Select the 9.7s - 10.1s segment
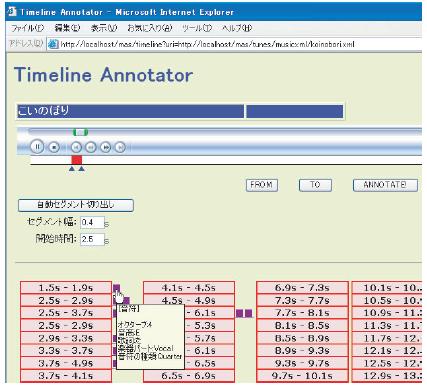Viewport: 427px width, 387px height. point(302,376)
